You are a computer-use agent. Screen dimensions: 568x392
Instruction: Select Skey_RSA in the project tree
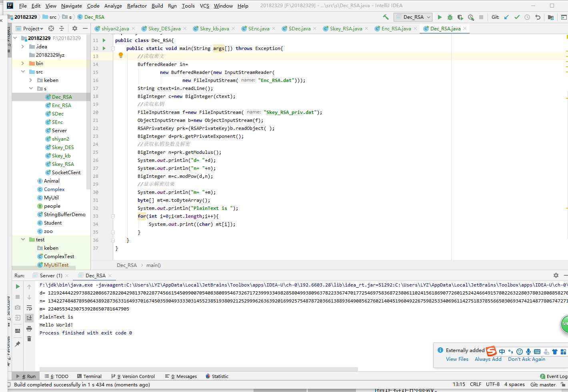point(63,164)
